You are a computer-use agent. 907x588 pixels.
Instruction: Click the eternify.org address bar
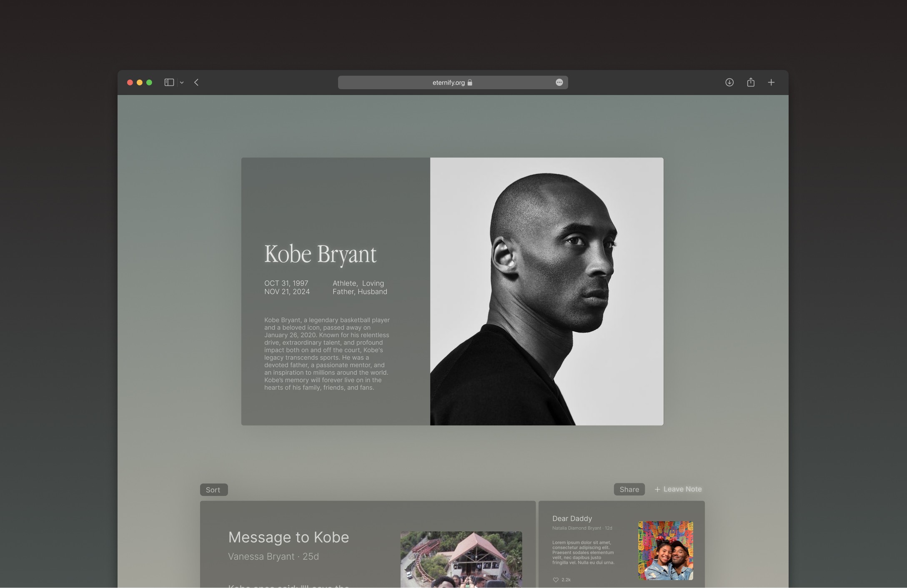click(x=448, y=83)
